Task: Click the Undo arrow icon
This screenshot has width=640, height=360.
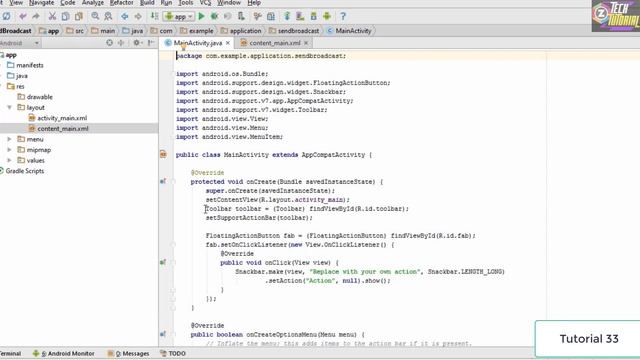Action: pyautogui.click(x=23, y=16)
